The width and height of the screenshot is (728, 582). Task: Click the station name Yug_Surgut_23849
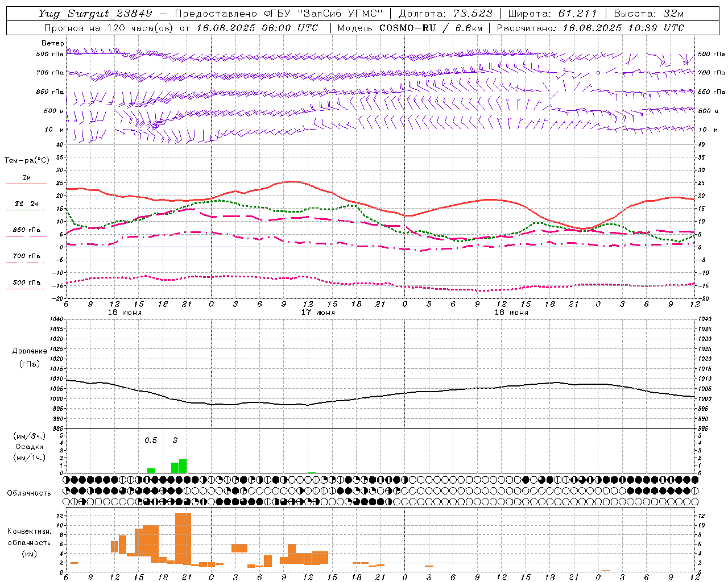tap(96, 14)
